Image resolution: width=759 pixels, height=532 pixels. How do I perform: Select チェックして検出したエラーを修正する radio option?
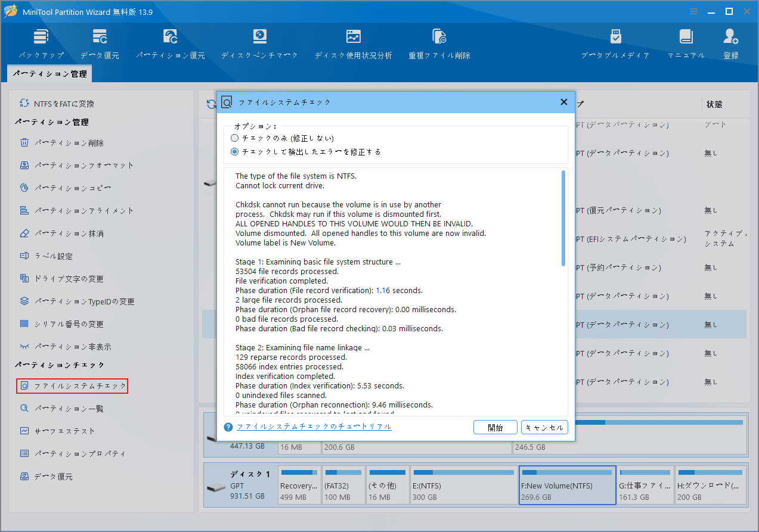point(306,152)
